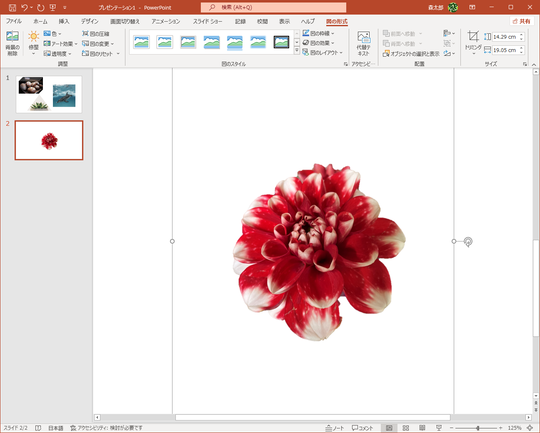Click fit slide to window icon
The image size is (540, 433).
531,428
